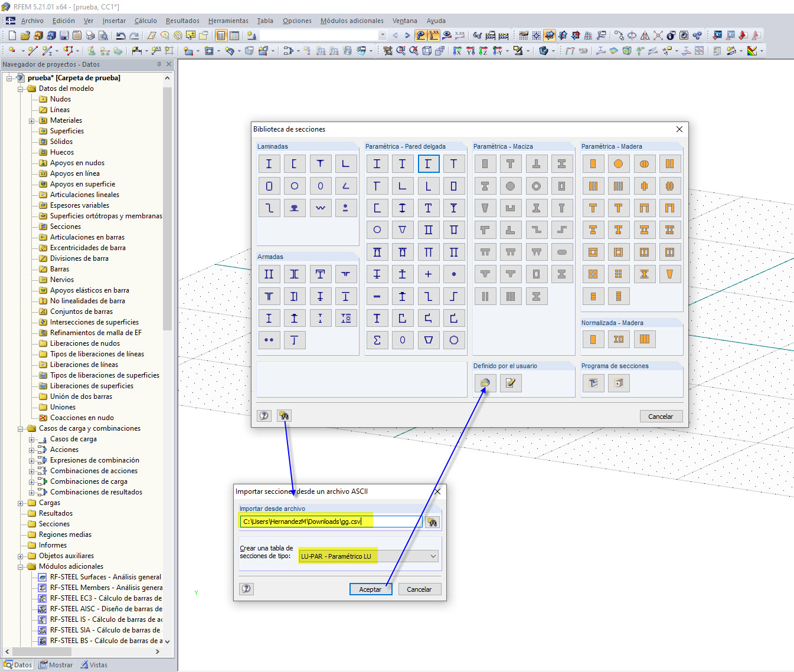Pick the ring section in Paramétrica - Maciza
Image resolution: width=794 pixels, height=672 pixels.
click(536, 186)
